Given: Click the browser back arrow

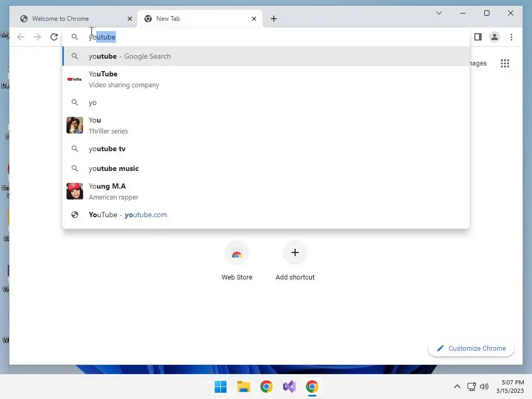Looking at the screenshot, I should pos(21,37).
